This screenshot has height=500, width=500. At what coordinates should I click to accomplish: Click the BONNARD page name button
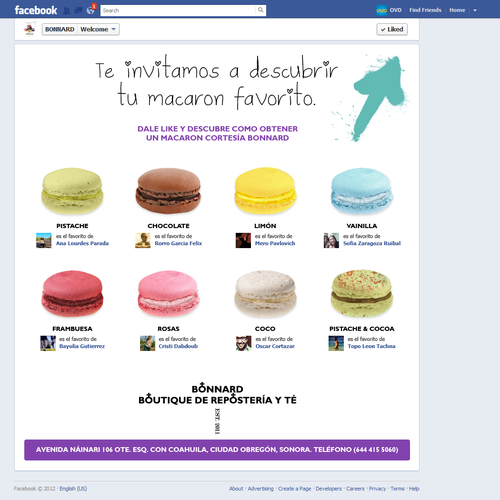[x=60, y=29]
